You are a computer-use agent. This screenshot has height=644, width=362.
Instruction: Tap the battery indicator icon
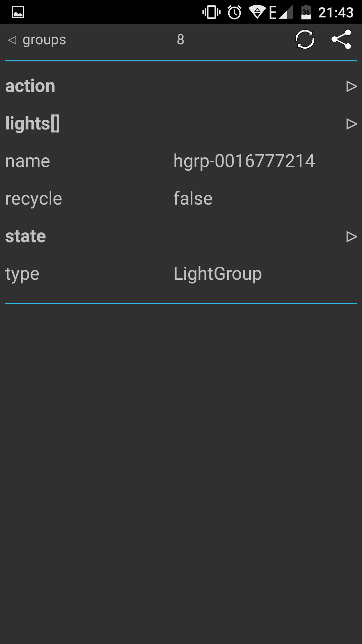[306, 12]
